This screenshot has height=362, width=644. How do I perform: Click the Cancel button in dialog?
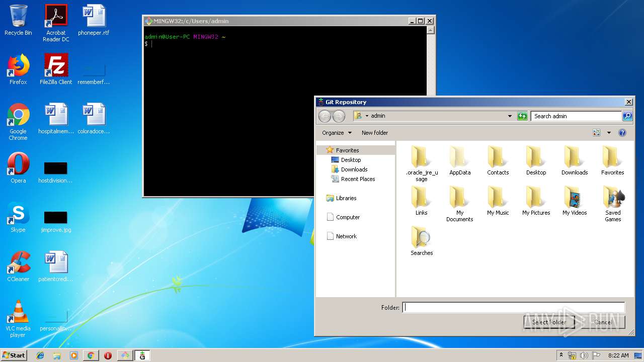click(x=603, y=322)
